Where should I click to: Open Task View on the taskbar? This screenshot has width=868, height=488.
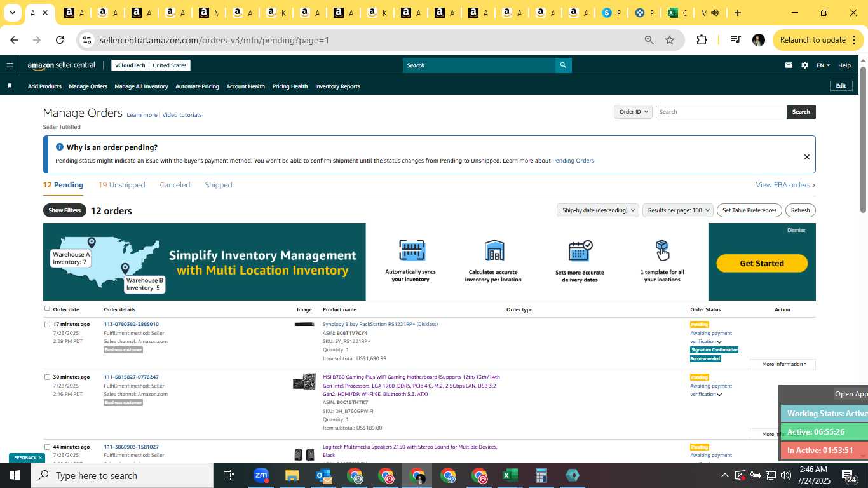click(x=229, y=475)
